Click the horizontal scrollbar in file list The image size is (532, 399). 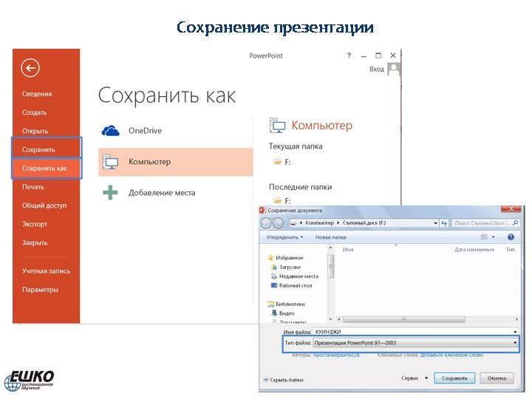point(403,319)
